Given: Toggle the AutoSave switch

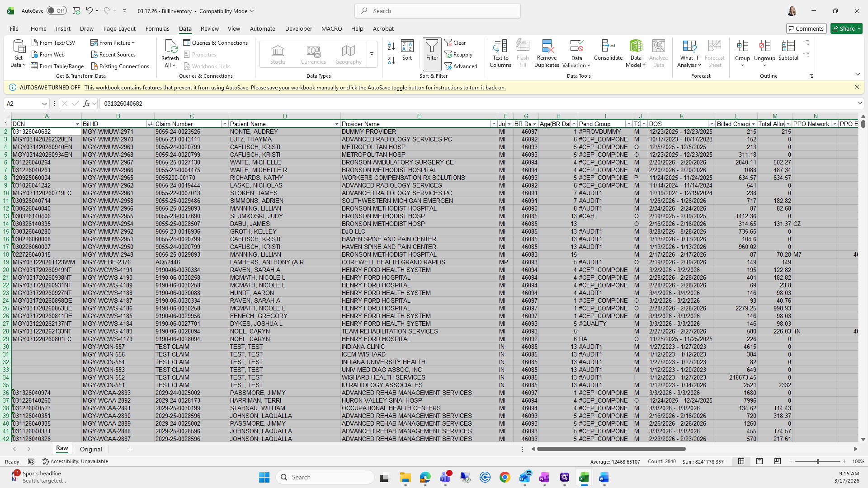Looking at the screenshot, I should point(56,11).
